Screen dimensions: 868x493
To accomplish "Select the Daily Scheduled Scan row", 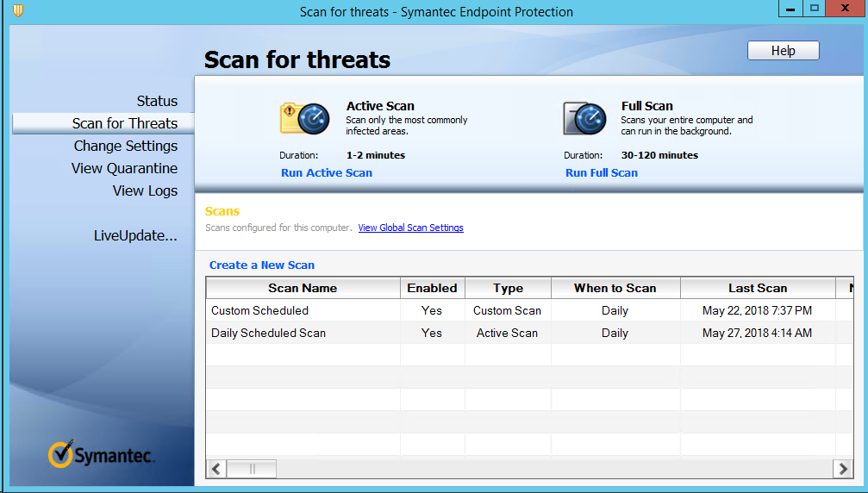I will (268, 333).
